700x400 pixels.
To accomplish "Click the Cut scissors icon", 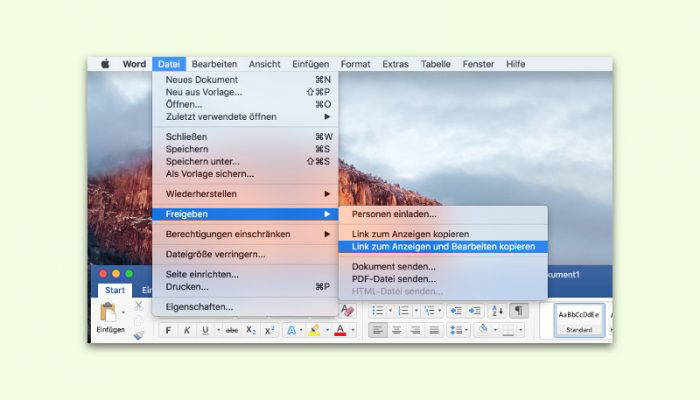I will 138,306.
